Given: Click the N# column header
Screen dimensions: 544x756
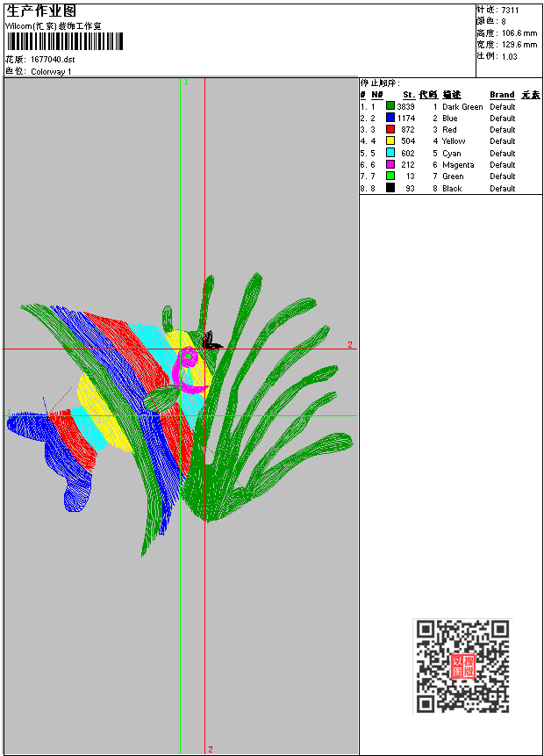Looking at the screenshot, I should tap(376, 95).
